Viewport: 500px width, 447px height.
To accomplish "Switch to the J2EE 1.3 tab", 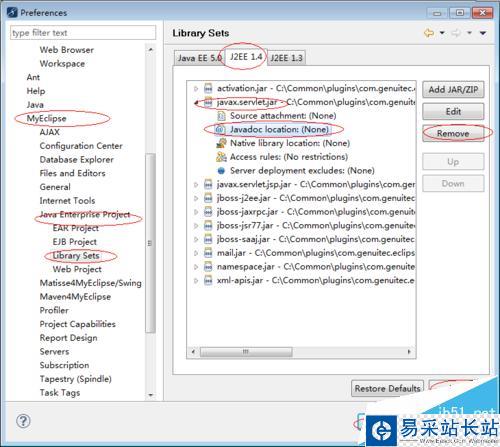I will point(286,58).
